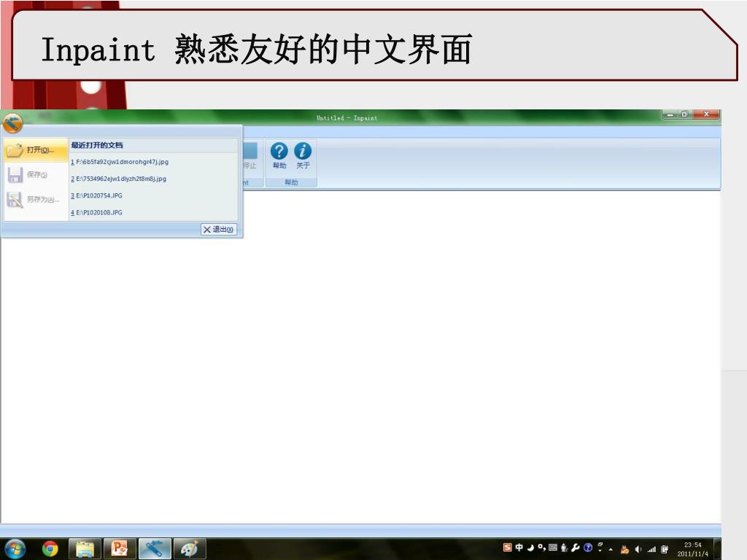Viewport: 747px width, 560px height.
Task: Open the Windows Start menu
Action: point(15,549)
